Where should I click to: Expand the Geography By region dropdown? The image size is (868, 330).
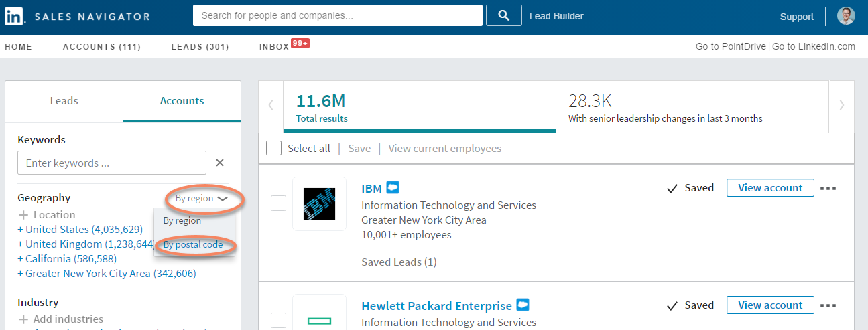[x=202, y=199]
